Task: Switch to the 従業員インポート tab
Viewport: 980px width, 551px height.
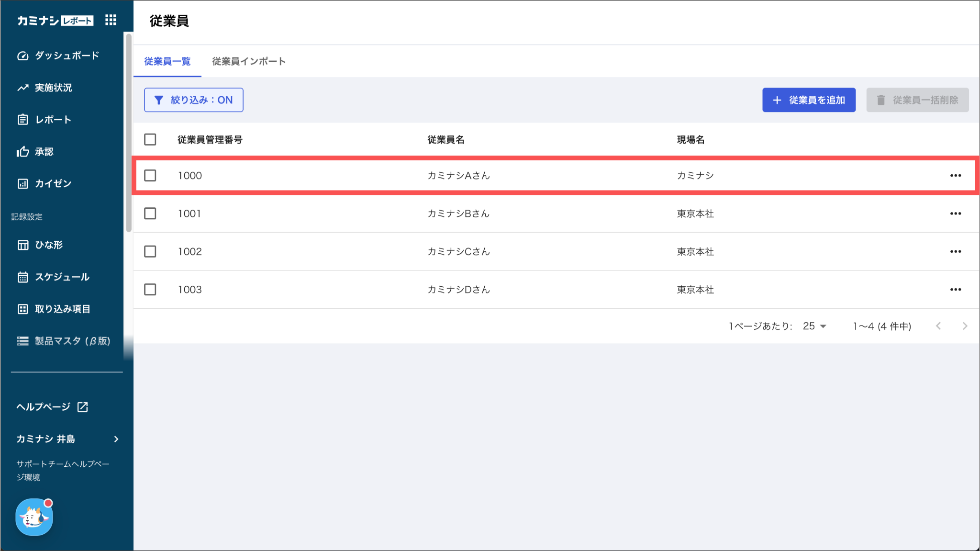Action: tap(249, 61)
